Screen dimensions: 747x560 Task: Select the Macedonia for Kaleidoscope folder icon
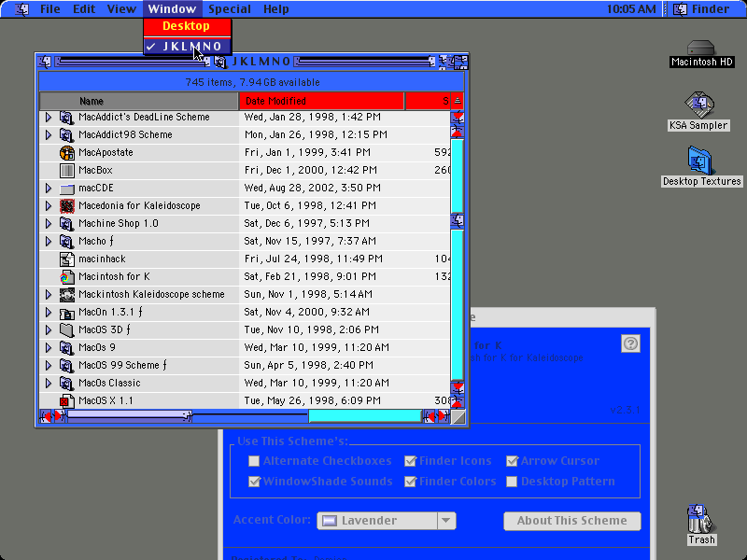coord(66,205)
